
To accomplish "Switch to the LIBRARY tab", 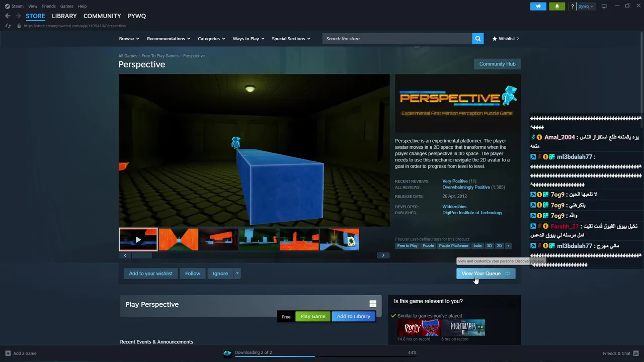I will pyautogui.click(x=64, y=16).
